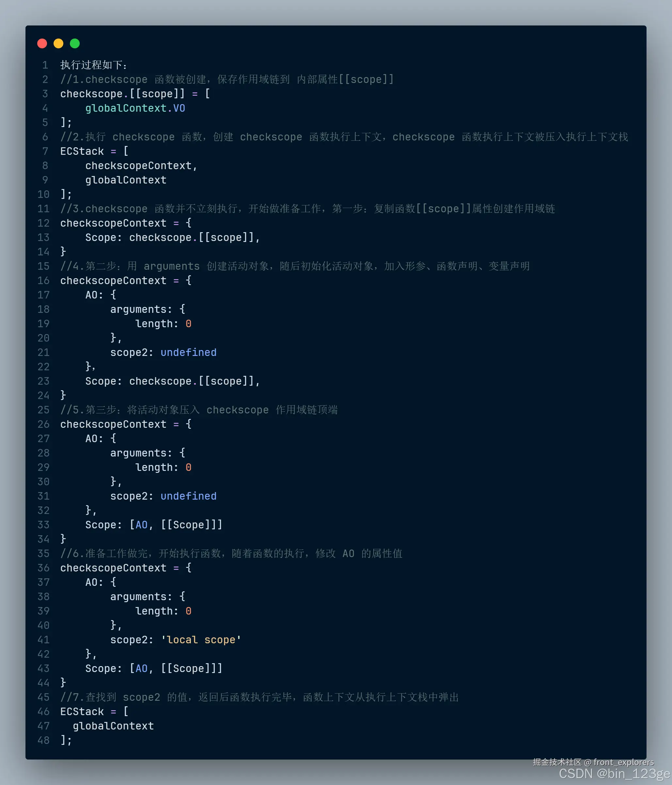The height and width of the screenshot is (785, 672).
Task: Click globalContext on line 47
Action: tap(113, 726)
